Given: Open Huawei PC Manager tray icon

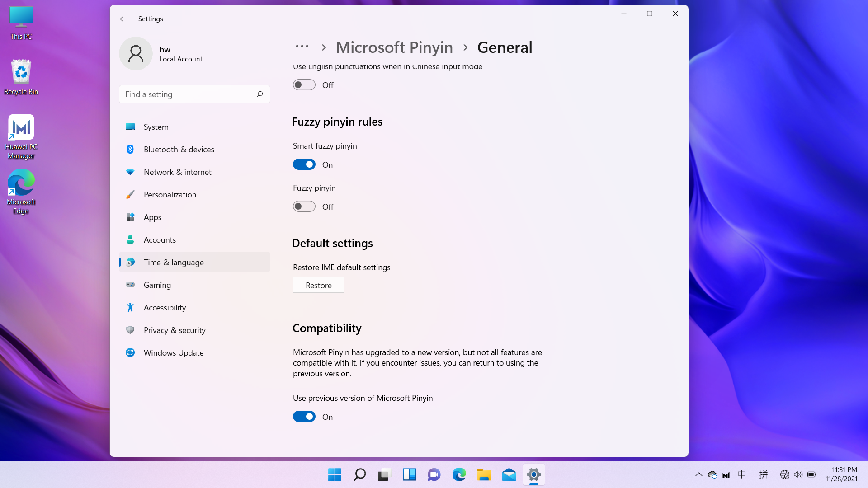Looking at the screenshot, I should (x=726, y=474).
